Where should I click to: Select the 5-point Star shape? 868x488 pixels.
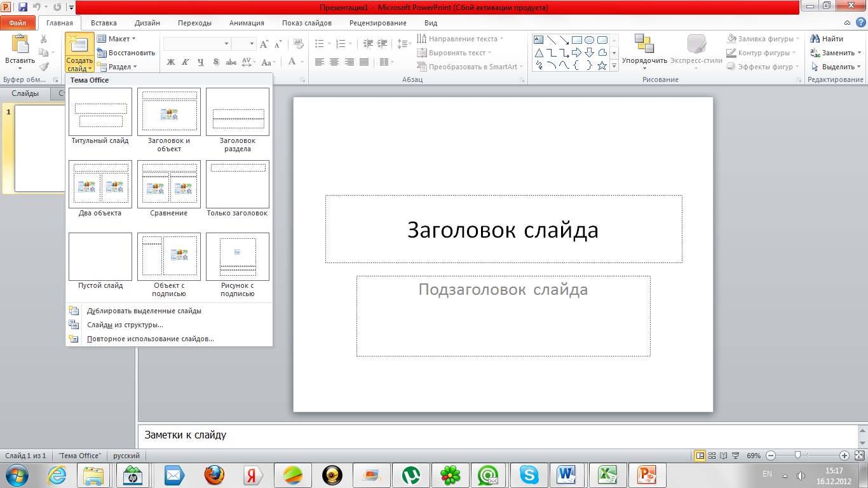click(602, 65)
